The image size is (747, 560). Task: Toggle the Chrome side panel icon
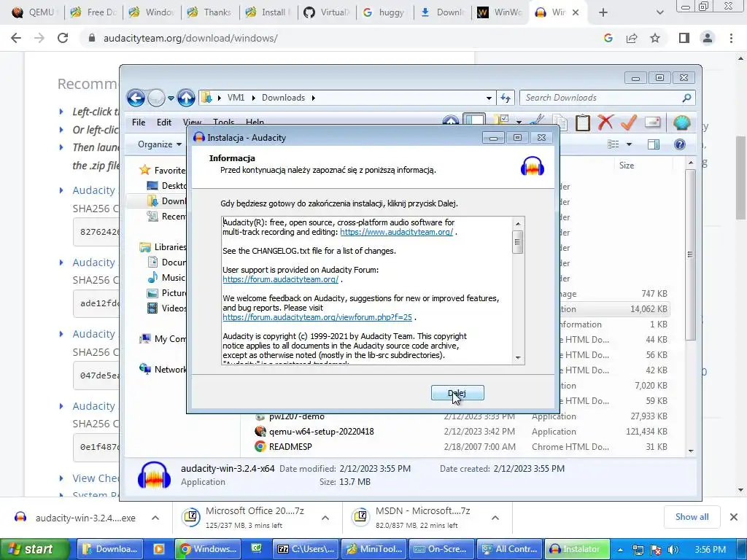684,38
